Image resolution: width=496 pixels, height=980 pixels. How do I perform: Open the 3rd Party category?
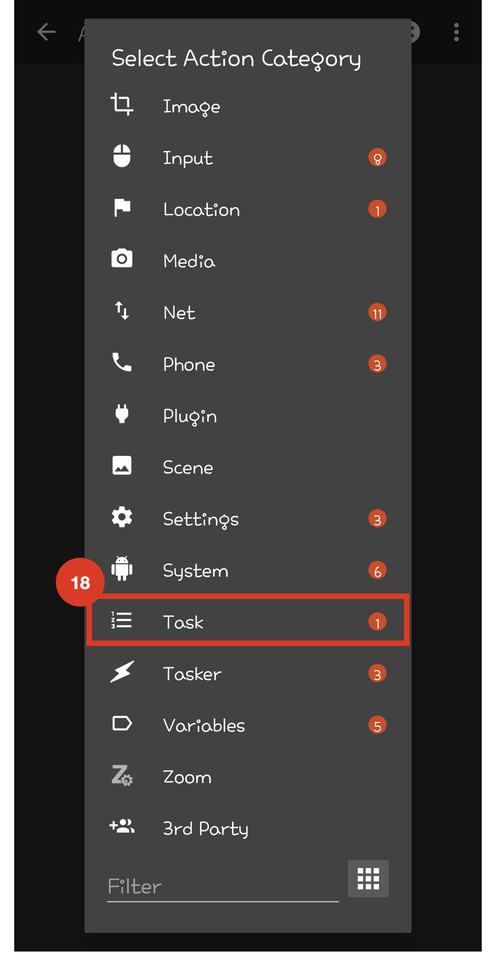coord(248,828)
